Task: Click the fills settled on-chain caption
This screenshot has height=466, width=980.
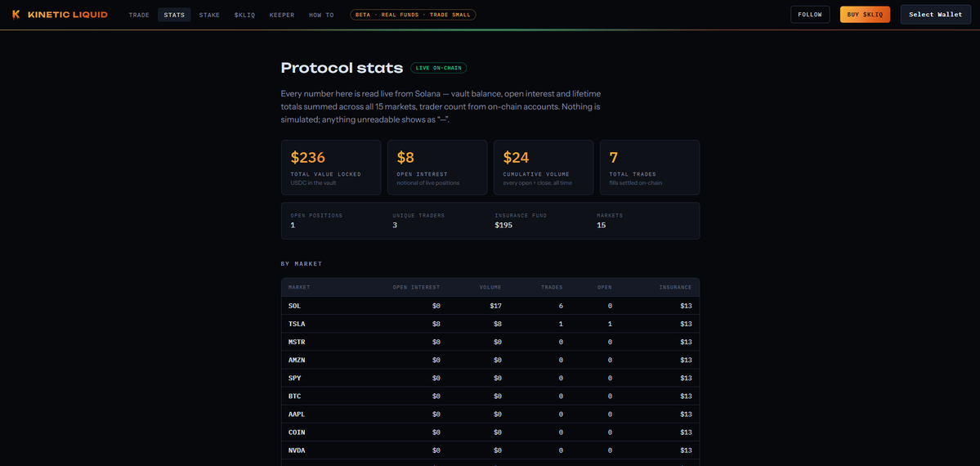Action: (636, 182)
